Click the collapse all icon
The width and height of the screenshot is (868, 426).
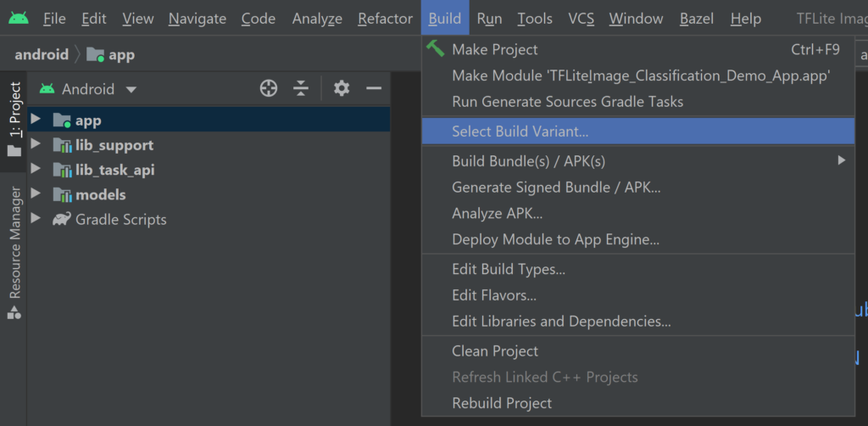301,88
